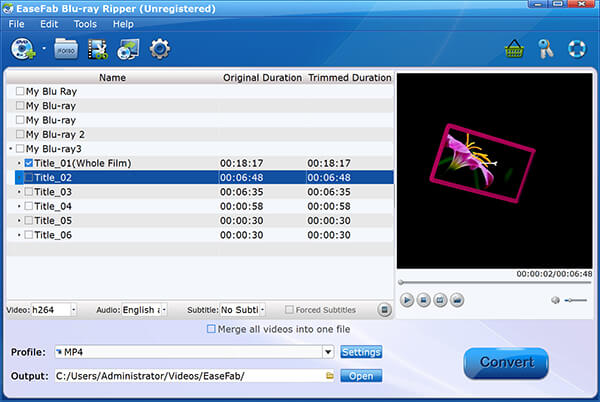Click the preview playback seek slider
Screen dimensions: 600x402
494,283
